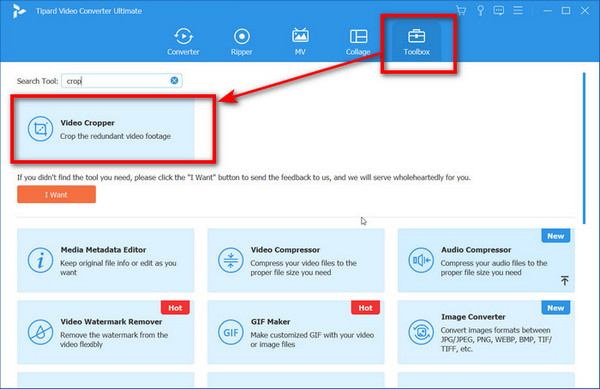This screenshot has height=389, width=600.
Task: Clear the search tool field
Action: (x=174, y=80)
